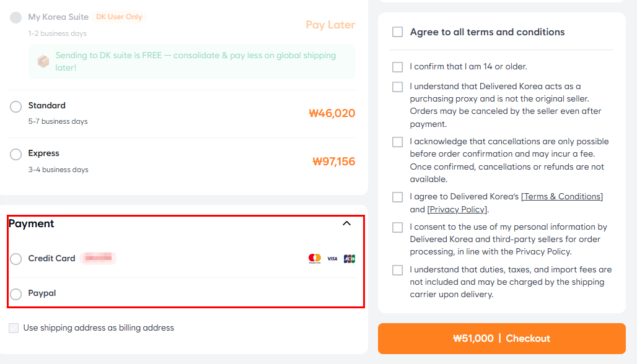The height and width of the screenshot is (364, 637).
Task: Tick the purchasing proxy acknowledgement checkbox
Action: 397,87
